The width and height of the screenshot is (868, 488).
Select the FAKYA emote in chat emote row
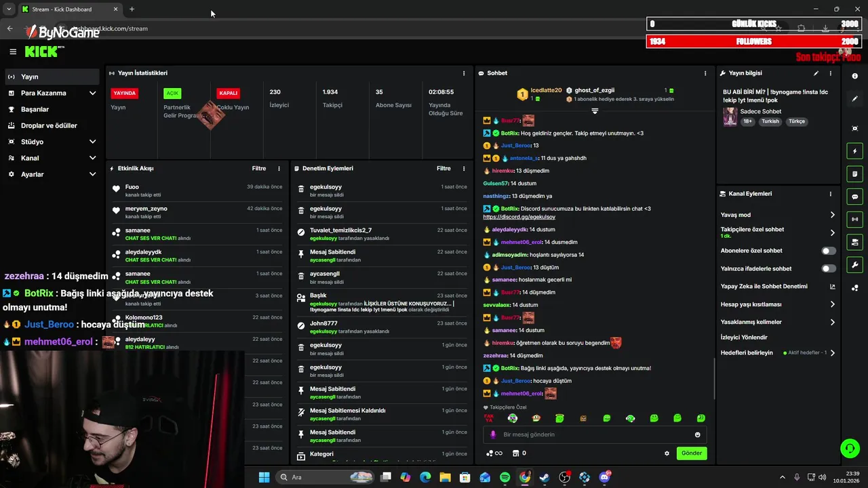[488, 418]
